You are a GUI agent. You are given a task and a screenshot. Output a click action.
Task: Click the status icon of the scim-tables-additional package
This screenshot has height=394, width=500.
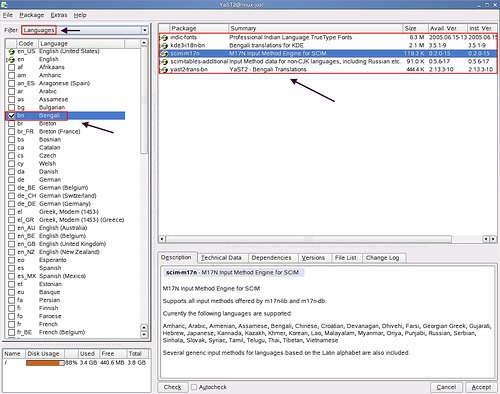coord(164,62)
